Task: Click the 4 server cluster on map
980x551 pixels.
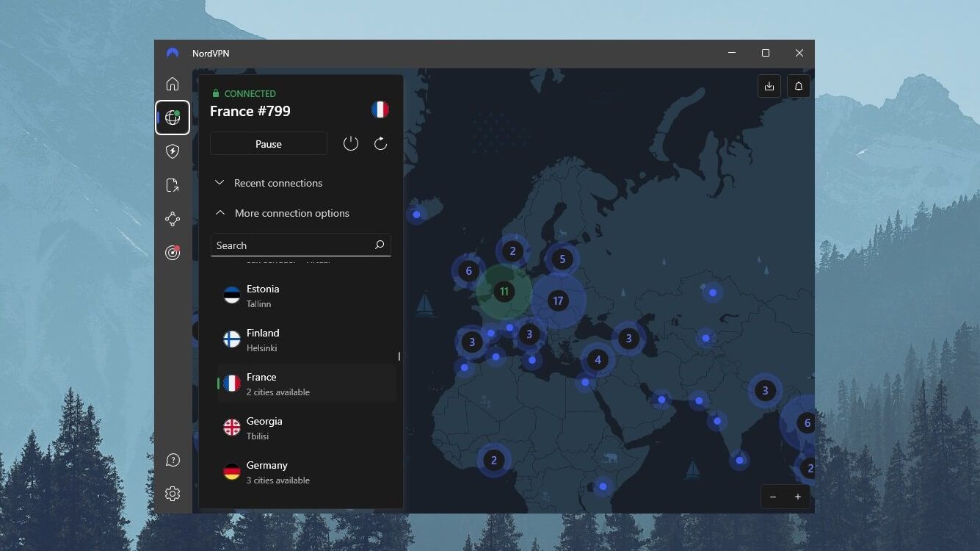Action: [598, 360]
